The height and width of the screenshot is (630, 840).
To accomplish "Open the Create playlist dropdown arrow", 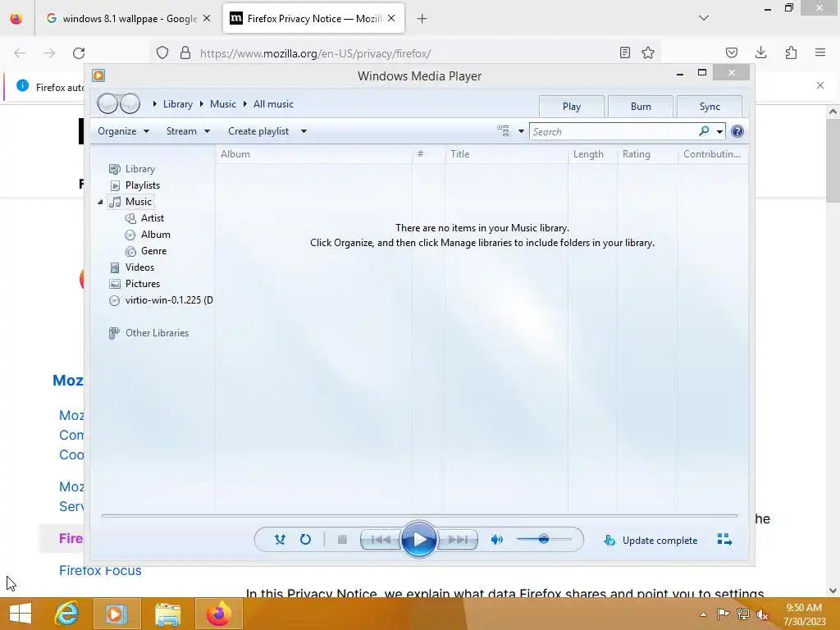I will point(304,131).
